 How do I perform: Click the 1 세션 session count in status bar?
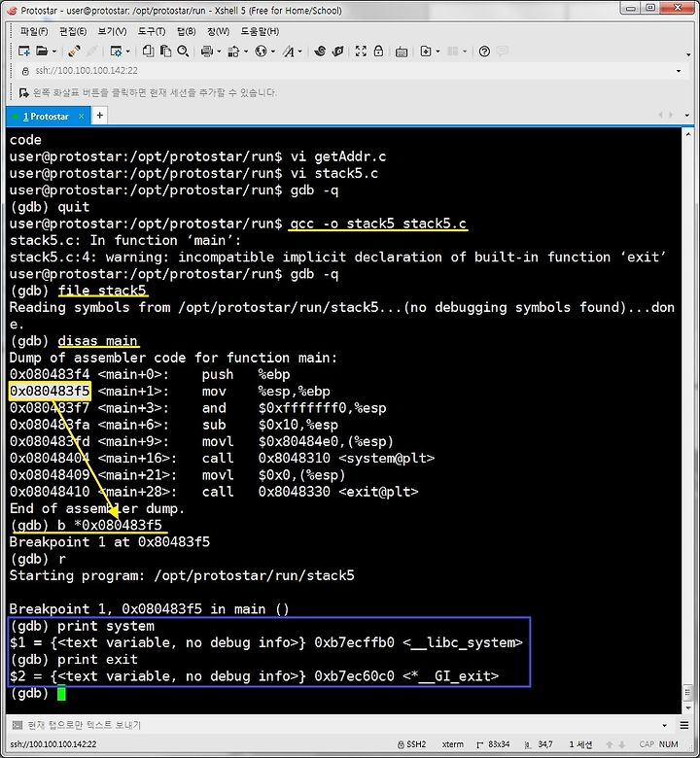tap(580, 744)
